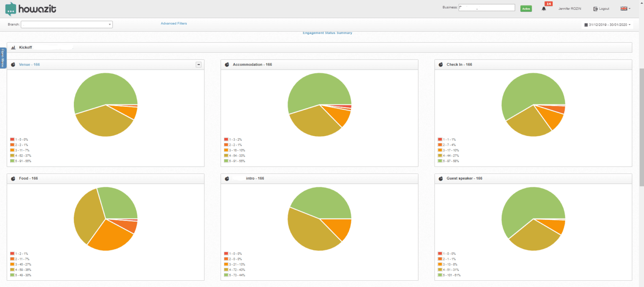Image resolution: width=644 pixels, height=287 pixels.
Task: Click Food legend entry '4 - 59 - 36%'
Action: click(x=21, y=270)
